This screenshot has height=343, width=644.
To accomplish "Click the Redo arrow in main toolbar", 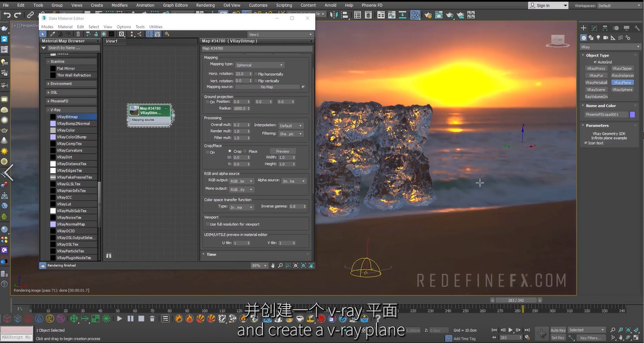I will [x=17, y=15].
